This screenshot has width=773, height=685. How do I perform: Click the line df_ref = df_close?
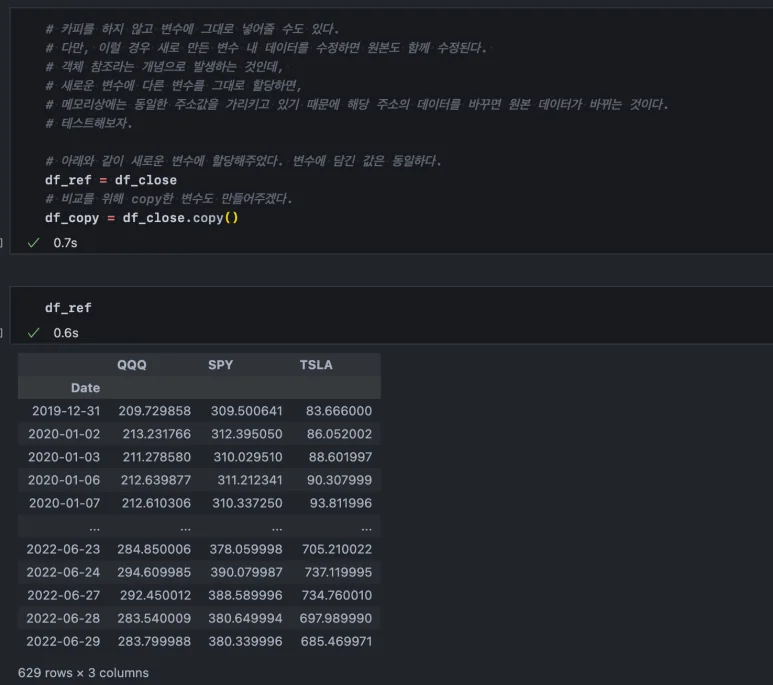coord(110,180)
